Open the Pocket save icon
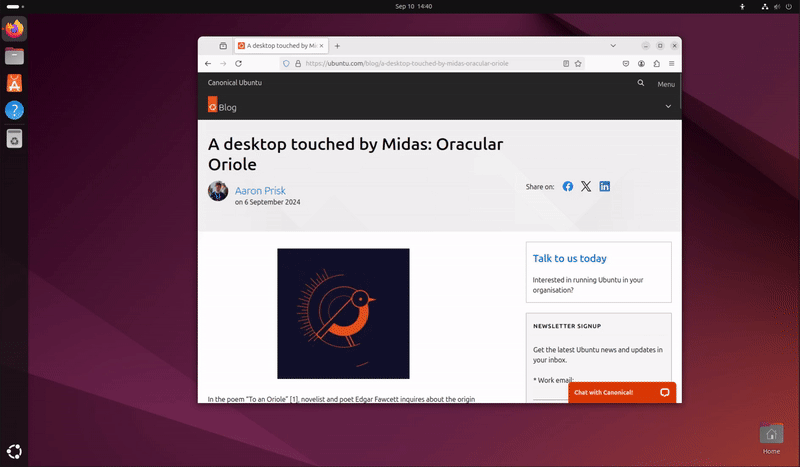 626,64
